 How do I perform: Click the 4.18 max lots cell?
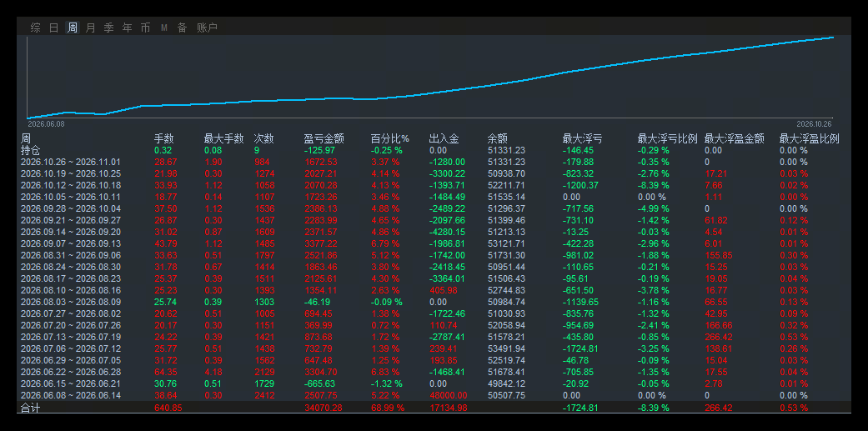click(213, 372)
